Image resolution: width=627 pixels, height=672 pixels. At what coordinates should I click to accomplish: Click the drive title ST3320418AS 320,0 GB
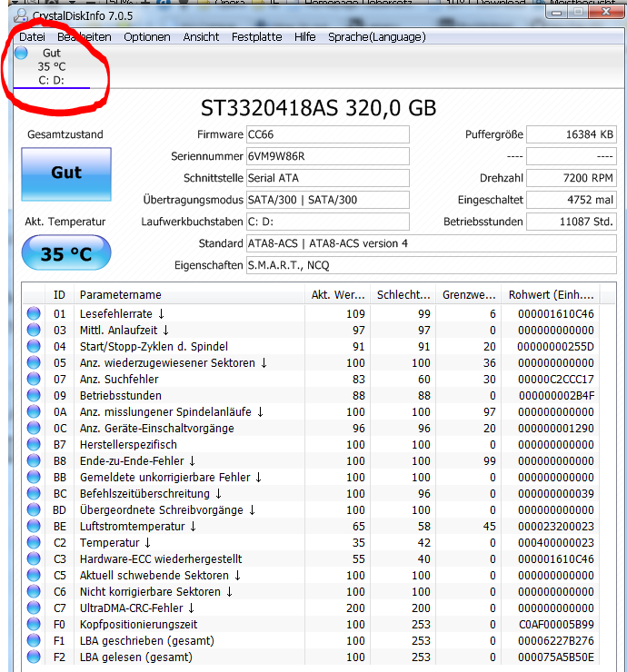coord(319,108)
